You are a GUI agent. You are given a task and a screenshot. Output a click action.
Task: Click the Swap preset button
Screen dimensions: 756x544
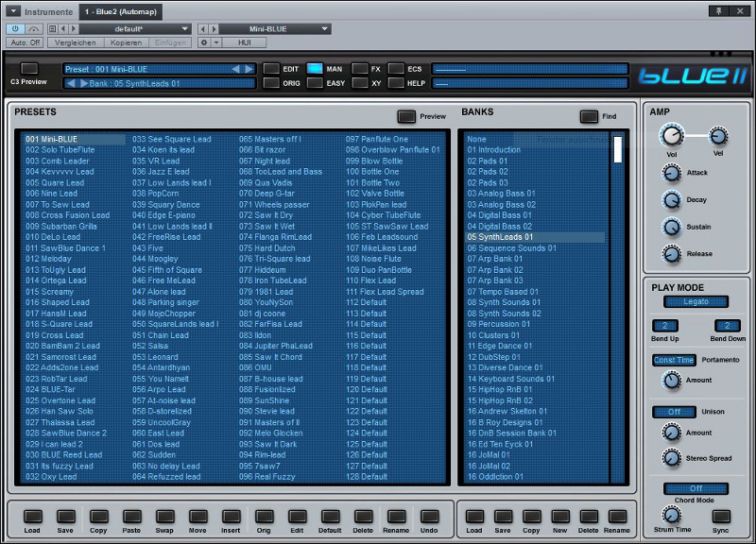pyautogui.click(x=164, y=517)
